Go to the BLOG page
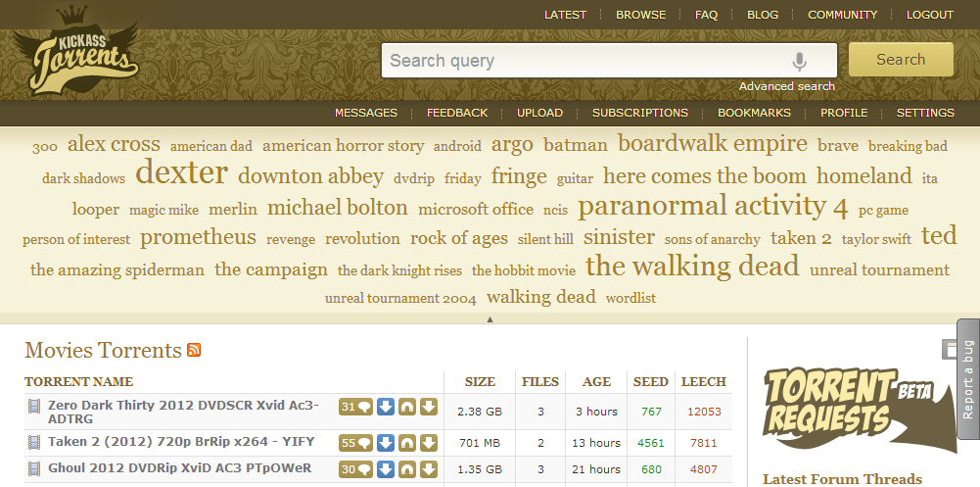Image resolution: width=980 pixels, height=487 pixels. click(763, 15)
